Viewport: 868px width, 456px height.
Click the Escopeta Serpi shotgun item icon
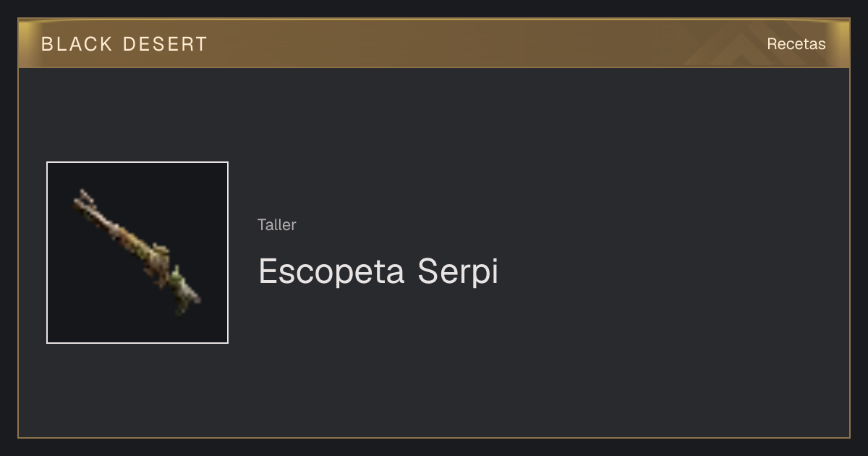tap(137, 252)
